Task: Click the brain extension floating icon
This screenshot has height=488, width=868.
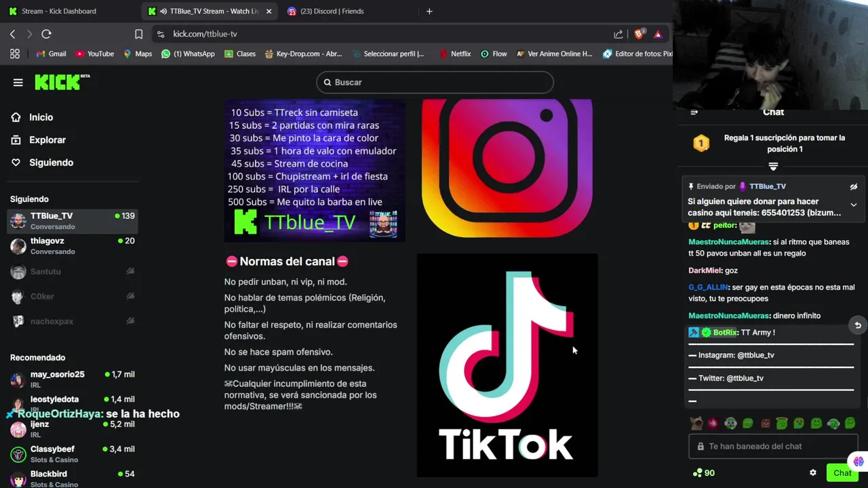Action: (859, 462)
